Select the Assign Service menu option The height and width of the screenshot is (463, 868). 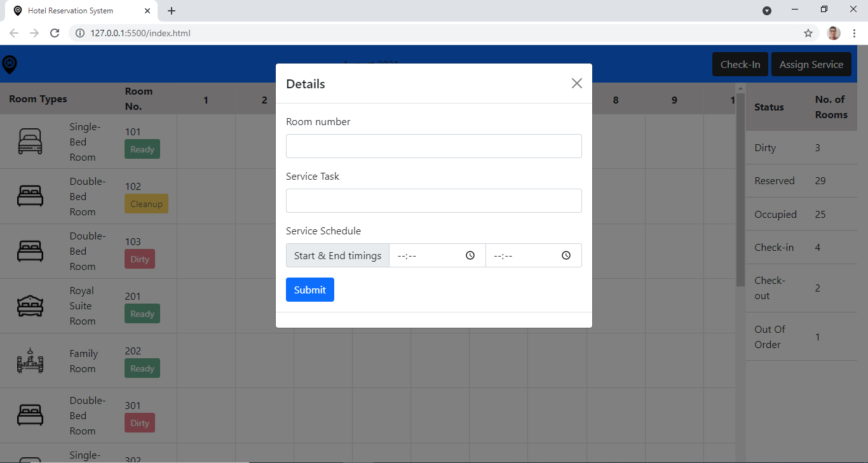coord(811,64)
